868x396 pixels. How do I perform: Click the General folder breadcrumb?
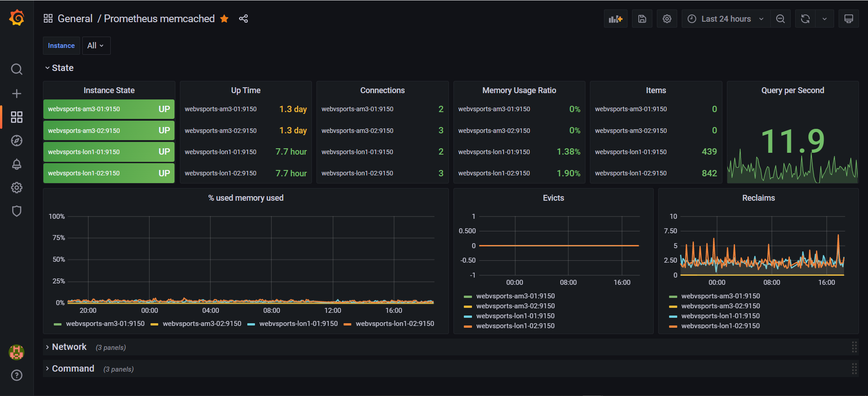75,19
